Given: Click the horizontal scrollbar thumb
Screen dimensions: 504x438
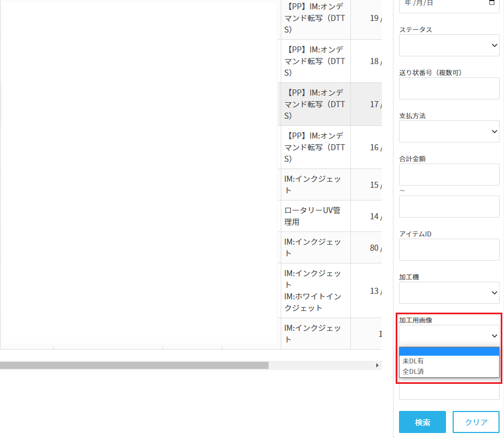Looking at the screenshot, I should 134,366.
